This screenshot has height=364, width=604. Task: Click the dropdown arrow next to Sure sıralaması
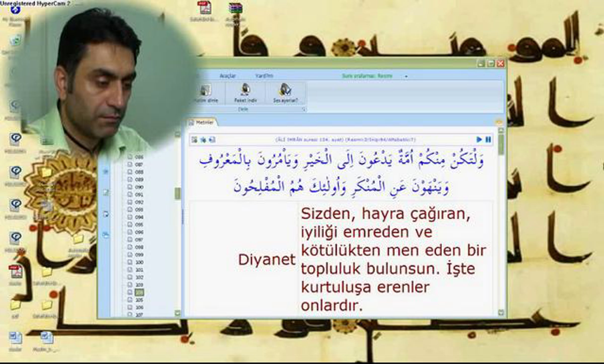(x=406, y=76)
